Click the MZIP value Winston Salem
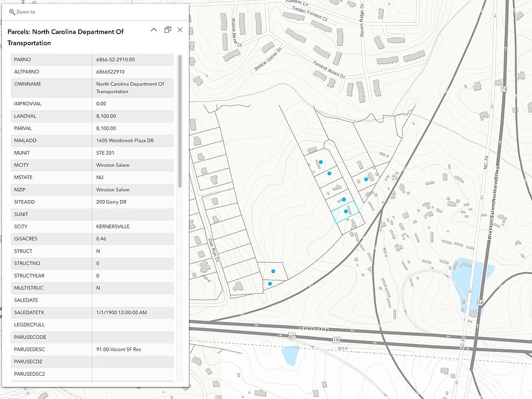This screenshot has width=532, height=399. coord(112,190)
